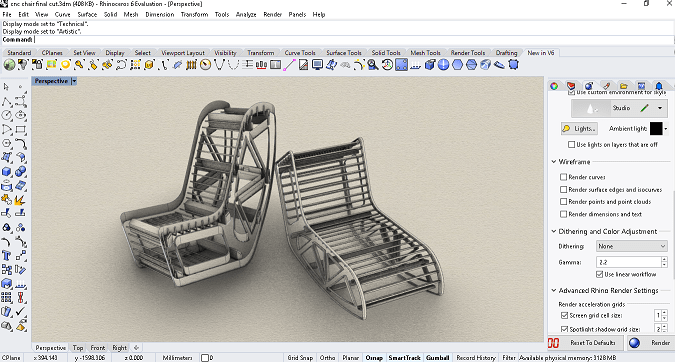Viewport: 675px width, 362px height.
Task: Switch to Mesh Tools toolbar tab
Action: click(x=425, y=53)
